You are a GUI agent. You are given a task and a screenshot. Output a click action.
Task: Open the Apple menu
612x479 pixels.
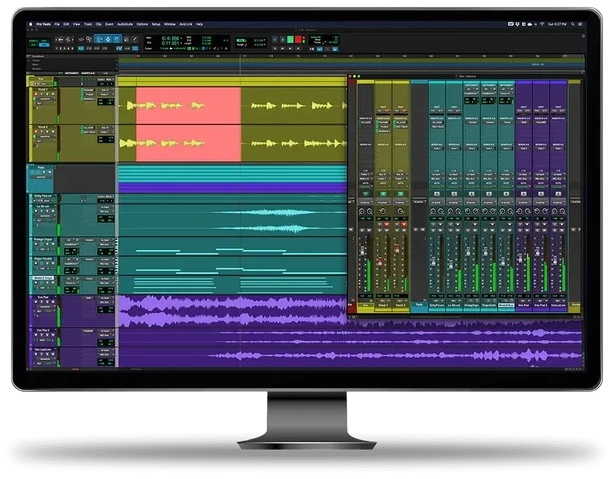[x=31, y=24]
